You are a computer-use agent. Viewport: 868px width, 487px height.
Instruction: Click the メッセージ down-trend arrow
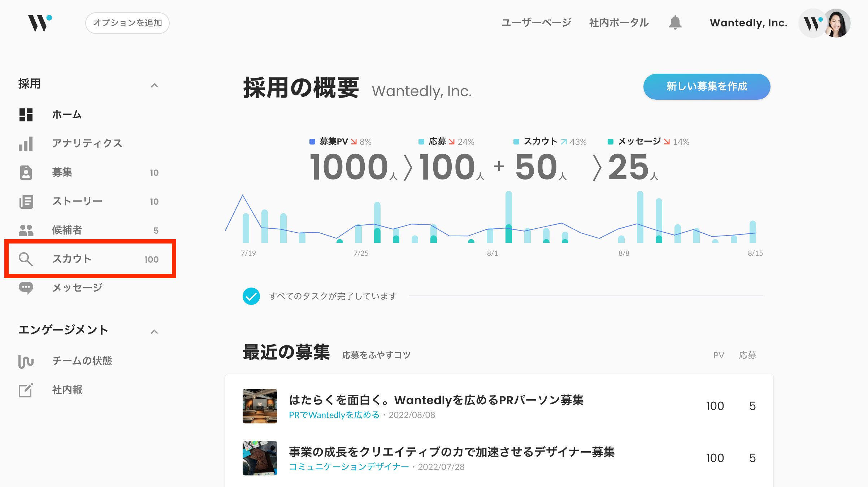(667, 142)
